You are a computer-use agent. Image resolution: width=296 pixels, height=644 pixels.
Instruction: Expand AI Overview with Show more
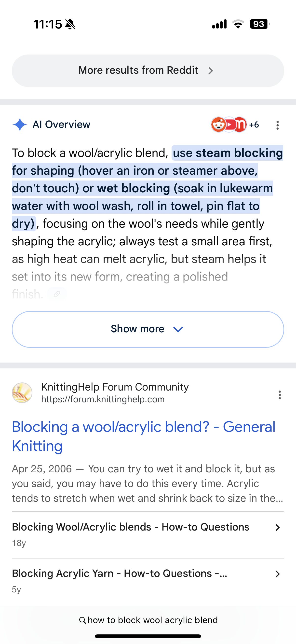click(x=148, y=329)
